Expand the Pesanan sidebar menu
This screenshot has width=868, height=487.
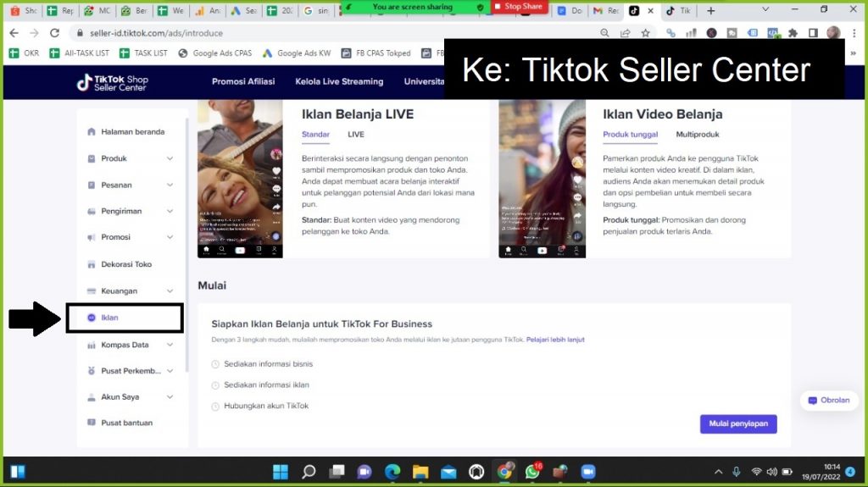[170, 185]
